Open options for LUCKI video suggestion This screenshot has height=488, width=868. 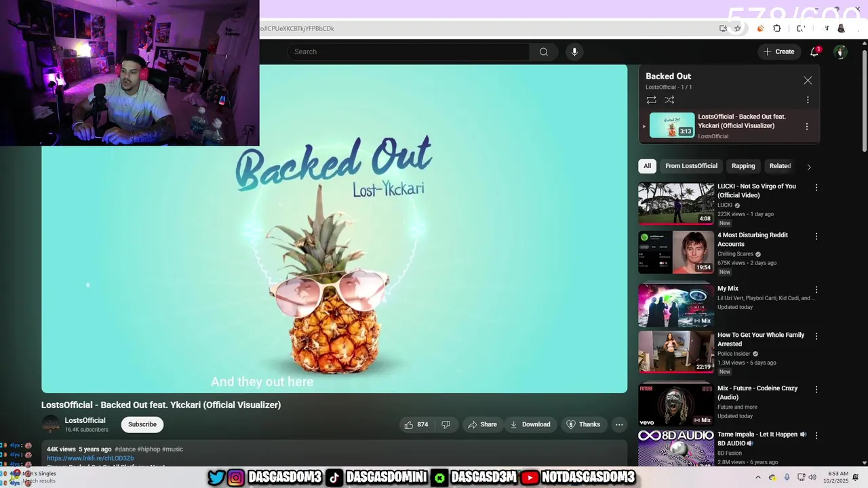click(x=816, y=187)
